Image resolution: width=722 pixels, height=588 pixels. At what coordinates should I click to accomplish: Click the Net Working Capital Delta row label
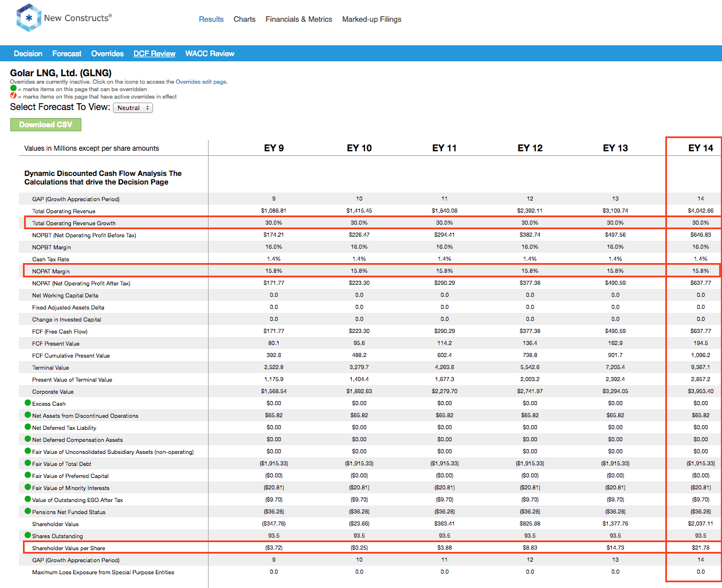coord(65,295)
